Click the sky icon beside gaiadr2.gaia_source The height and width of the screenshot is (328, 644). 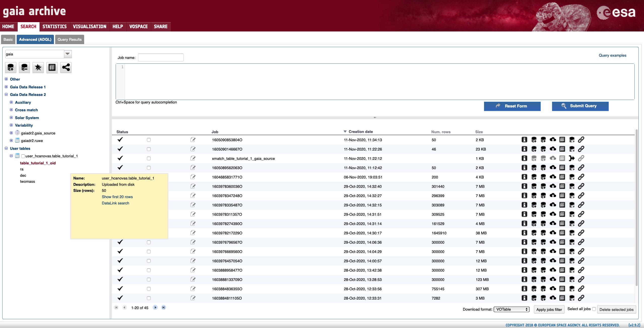coord(17,133)
